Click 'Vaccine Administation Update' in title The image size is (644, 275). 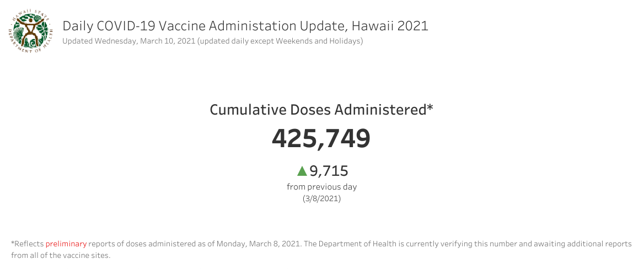[x=254, y=26]
